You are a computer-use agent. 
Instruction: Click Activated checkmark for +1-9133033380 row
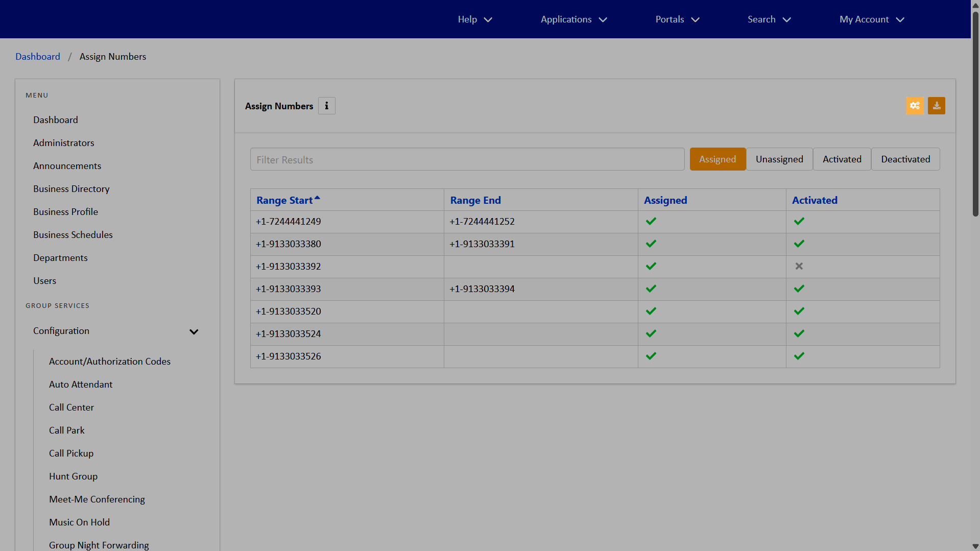tap(799, 244)
